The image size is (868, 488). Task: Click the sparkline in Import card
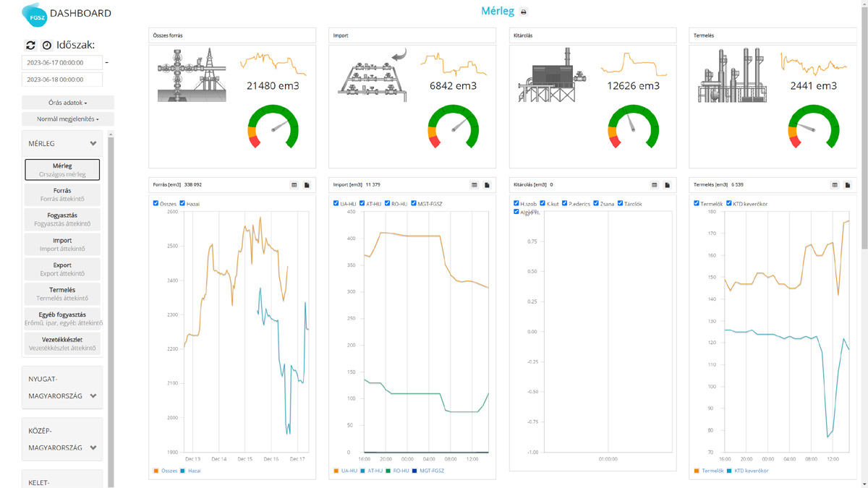[x=453, y=64]
